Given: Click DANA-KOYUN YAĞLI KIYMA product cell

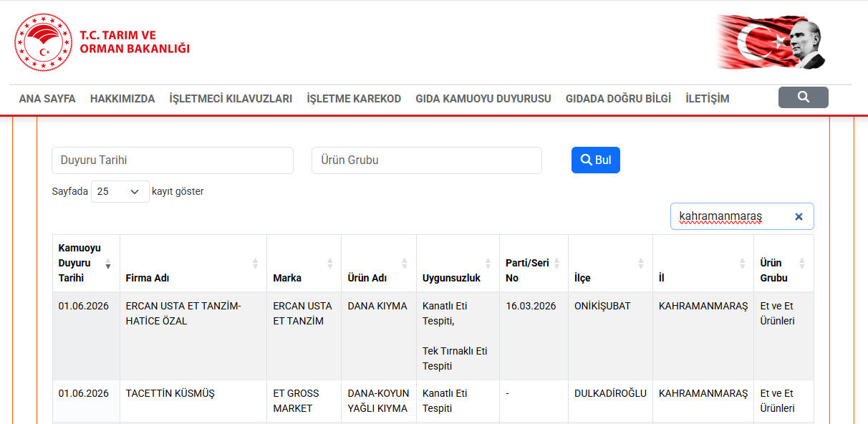Looking at the screenshot, I should click(x=379, y=401).
